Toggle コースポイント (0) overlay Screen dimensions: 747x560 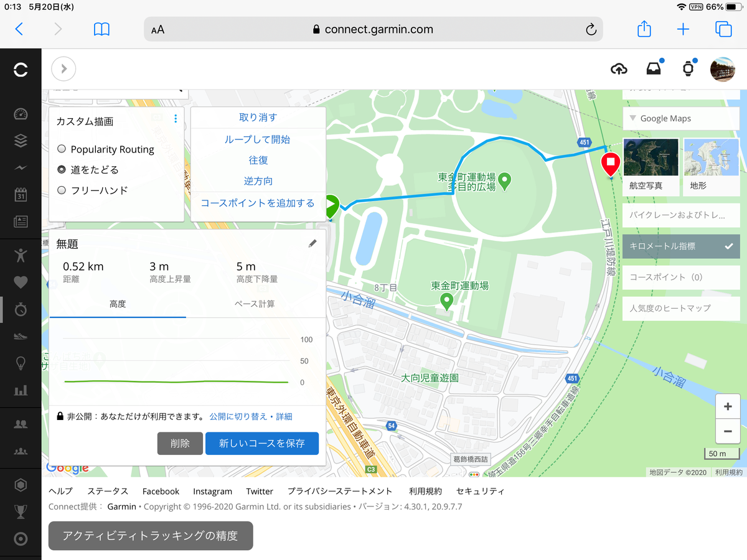681,277
